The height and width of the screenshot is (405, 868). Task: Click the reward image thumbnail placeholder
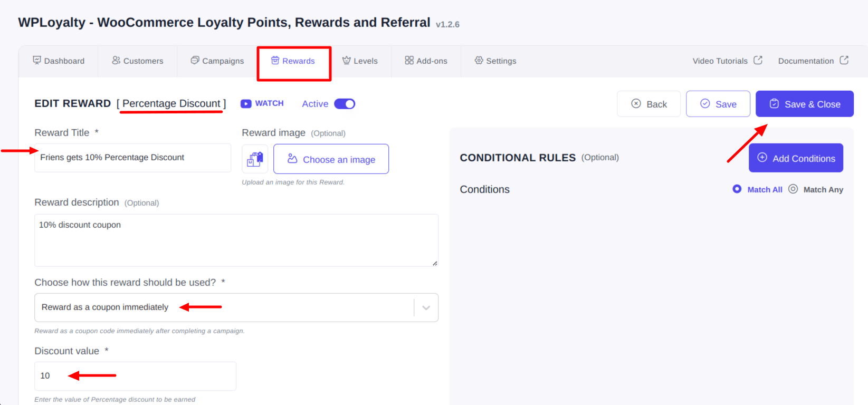click(x=255, y=159)
